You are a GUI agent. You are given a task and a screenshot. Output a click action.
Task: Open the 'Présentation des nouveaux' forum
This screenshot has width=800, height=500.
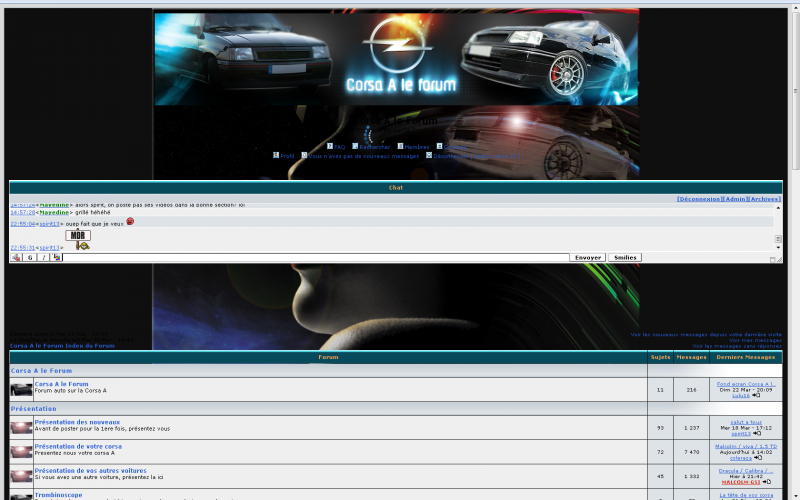77,422
